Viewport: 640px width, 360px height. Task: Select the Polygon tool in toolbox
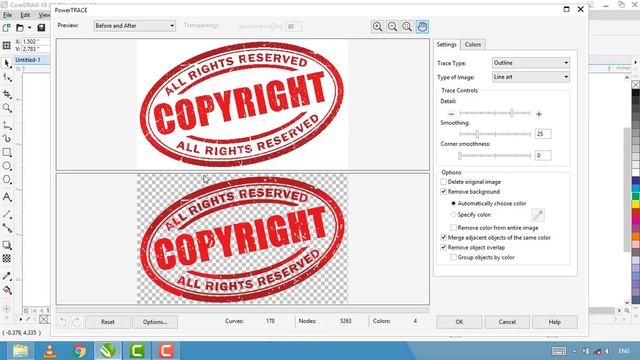coord(7,180)
